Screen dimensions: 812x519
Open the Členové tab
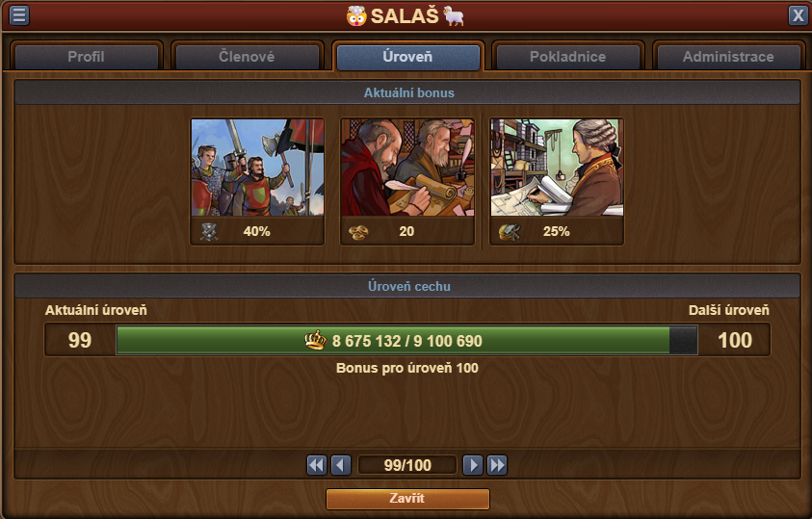click(247, 57)
